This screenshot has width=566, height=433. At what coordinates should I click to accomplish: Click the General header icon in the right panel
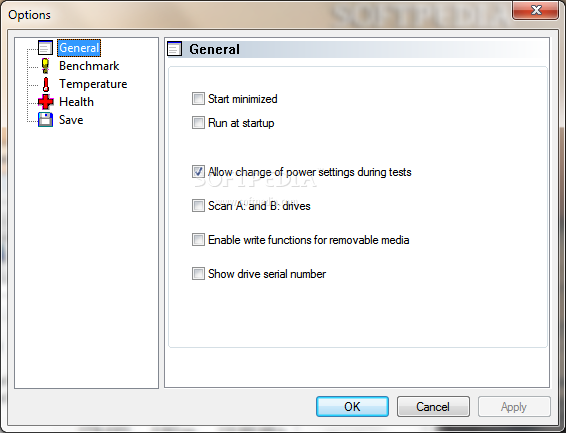click(x=175, y=49)
